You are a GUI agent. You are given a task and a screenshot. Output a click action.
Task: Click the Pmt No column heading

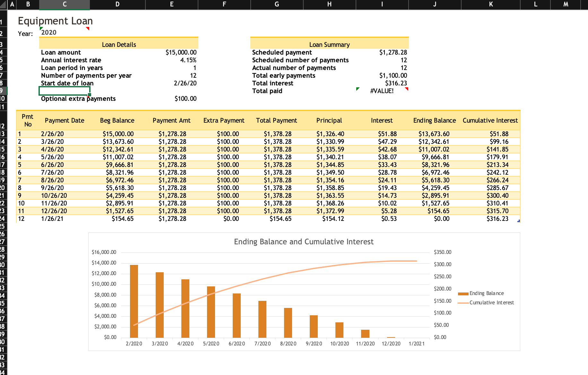(28, 120)
